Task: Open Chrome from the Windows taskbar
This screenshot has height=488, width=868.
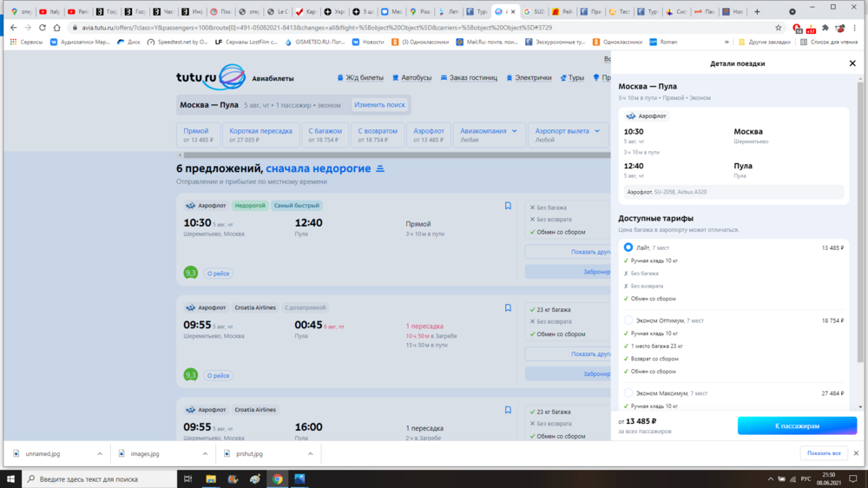Action: (277, 478)
